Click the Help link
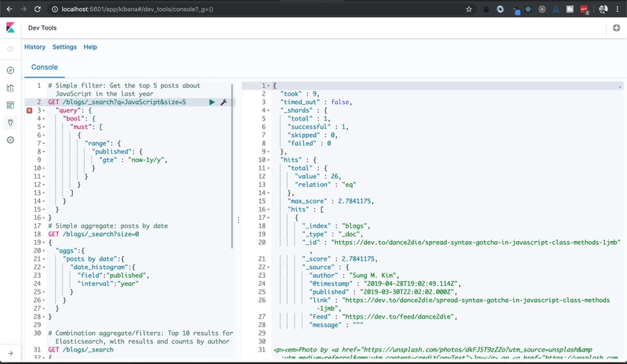The height and width of the screenshot is (364, 627). click(x=90, y=47)
